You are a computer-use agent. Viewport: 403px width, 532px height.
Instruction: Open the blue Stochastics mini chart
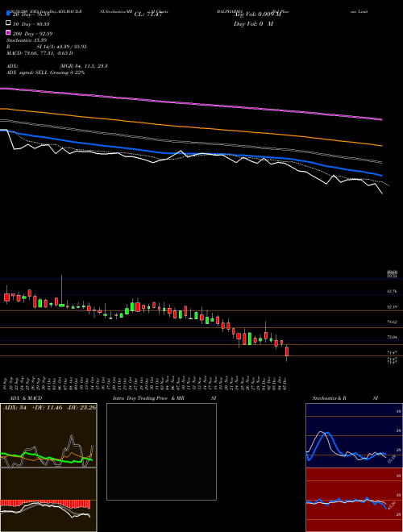pos(354,435)
